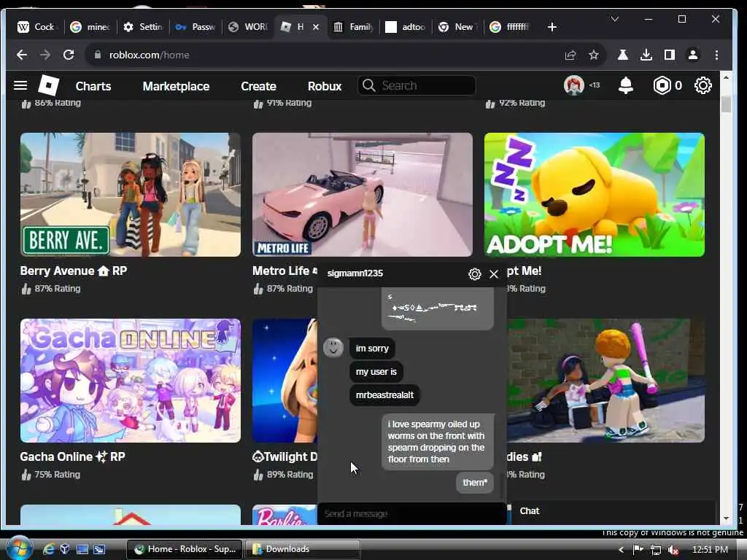Open the Downloads taskbar button
The height and width of the screenshot is (560, 747).
coord(302,549)
